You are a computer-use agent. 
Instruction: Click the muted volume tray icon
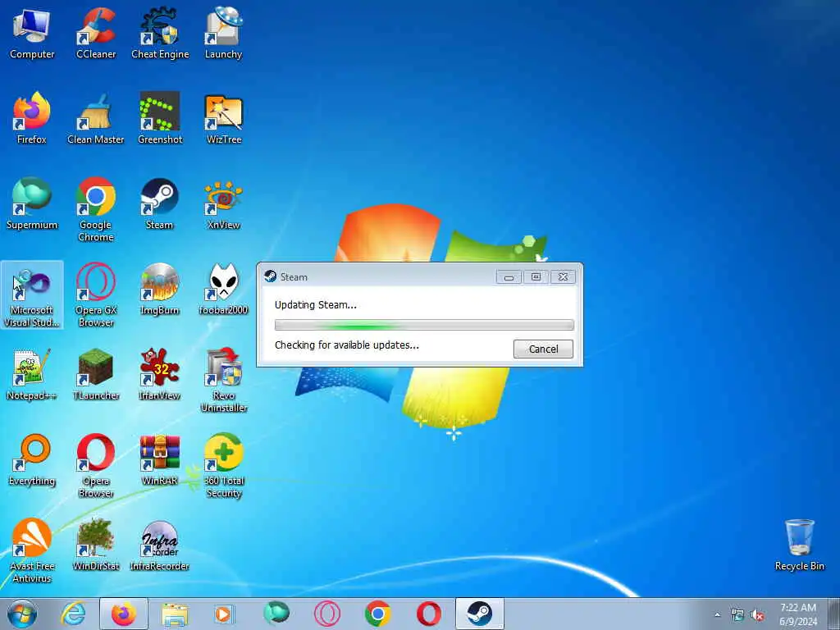(757, 615)
